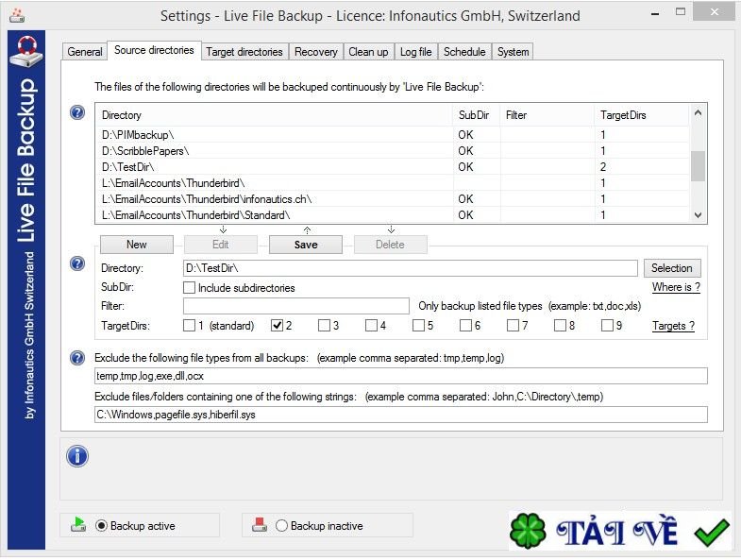The width and height of the screenshot is (741, 560).
Task: Click the New button
Action: click(137, 245)
